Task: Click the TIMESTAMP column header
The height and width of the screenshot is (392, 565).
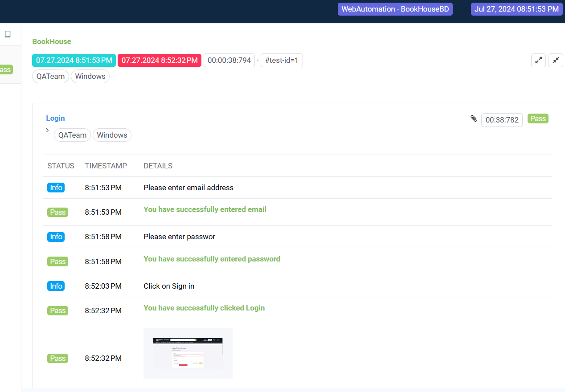Action: coord(106,166)
